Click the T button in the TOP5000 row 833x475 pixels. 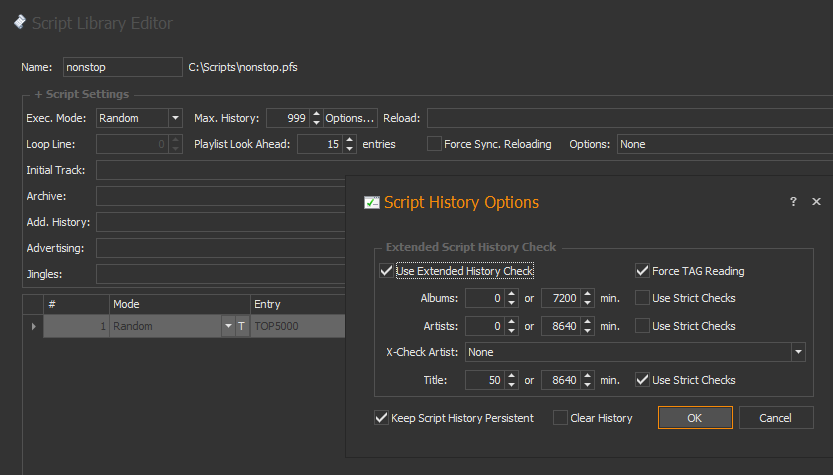pyautogui.click(x=242, y=326)
